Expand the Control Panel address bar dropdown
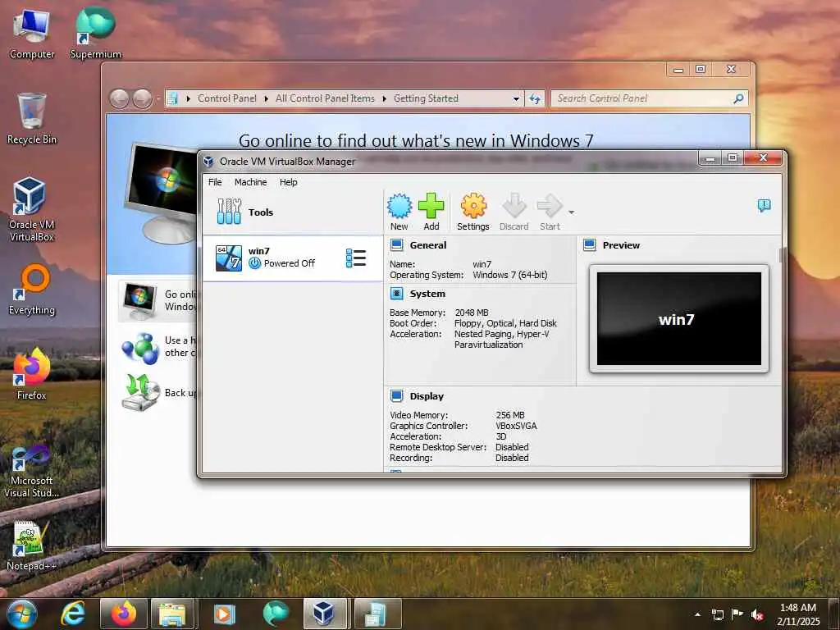This screenshot has height=630, width=840. point(516,98)
